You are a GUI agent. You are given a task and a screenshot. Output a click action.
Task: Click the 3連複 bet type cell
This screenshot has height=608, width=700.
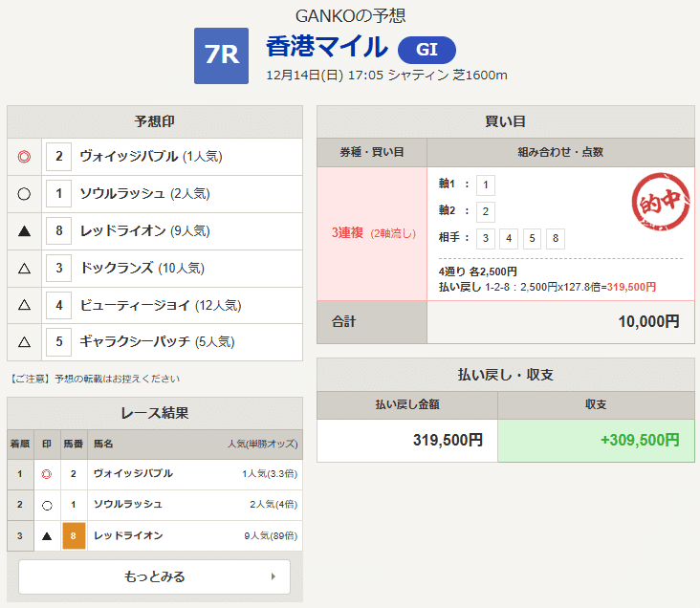(371, 234)
